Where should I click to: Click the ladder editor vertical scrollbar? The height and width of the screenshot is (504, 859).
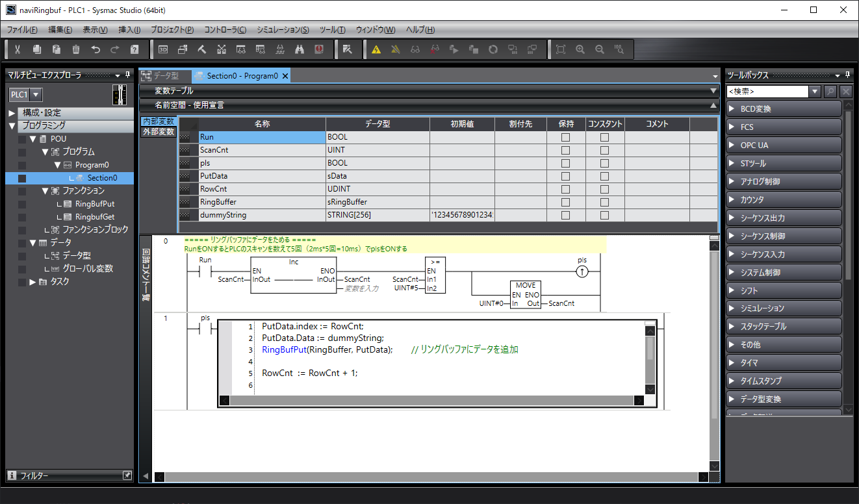pyautogui.click(x=715, y=357)
